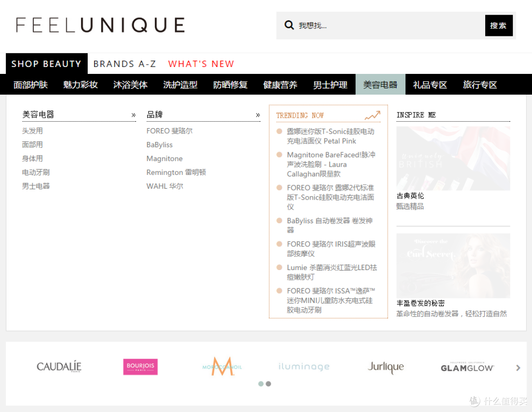The height and width of the screenshot is (412, 532).
Task: Click the 搜索 search button
Action: (x=499, y=26)
